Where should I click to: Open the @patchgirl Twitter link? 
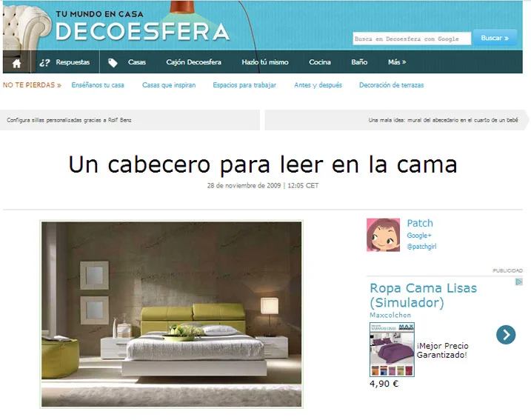tap(421, 247)
